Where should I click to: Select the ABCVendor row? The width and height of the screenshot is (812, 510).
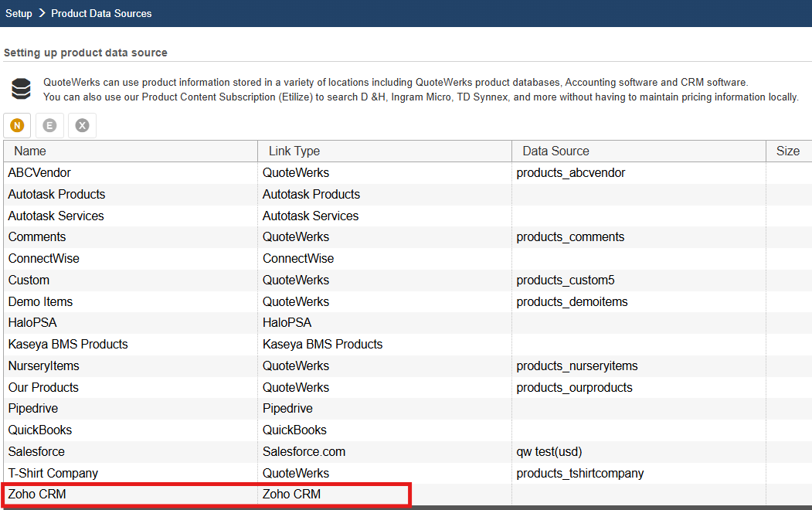[39, 173]
